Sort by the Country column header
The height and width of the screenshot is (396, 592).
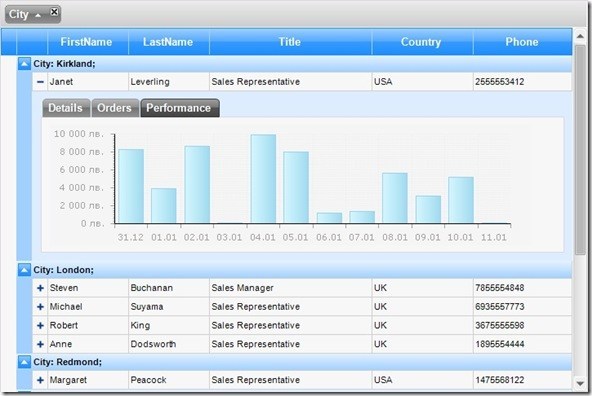click(x=422, y=42)
